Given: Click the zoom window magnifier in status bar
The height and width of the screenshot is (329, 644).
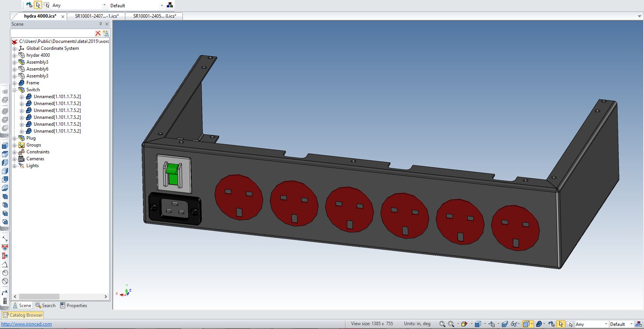Looking at the screenshot, I should tap(451, 324).
